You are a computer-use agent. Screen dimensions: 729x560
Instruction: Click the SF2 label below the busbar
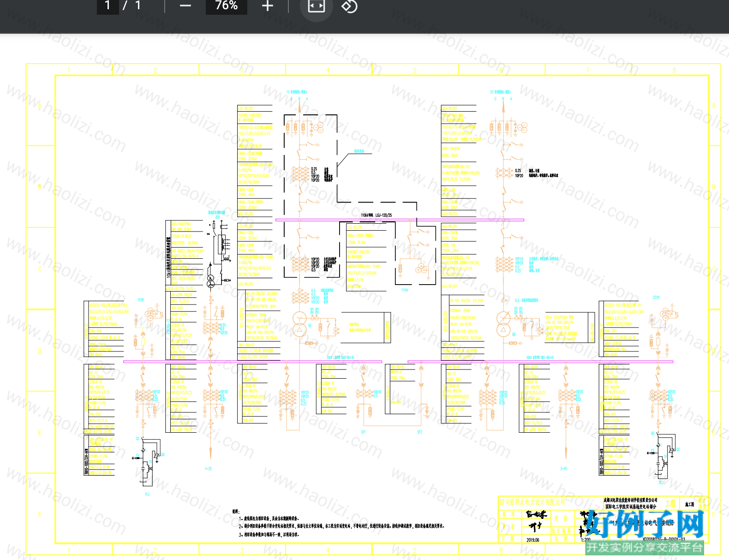coord(419,432)
